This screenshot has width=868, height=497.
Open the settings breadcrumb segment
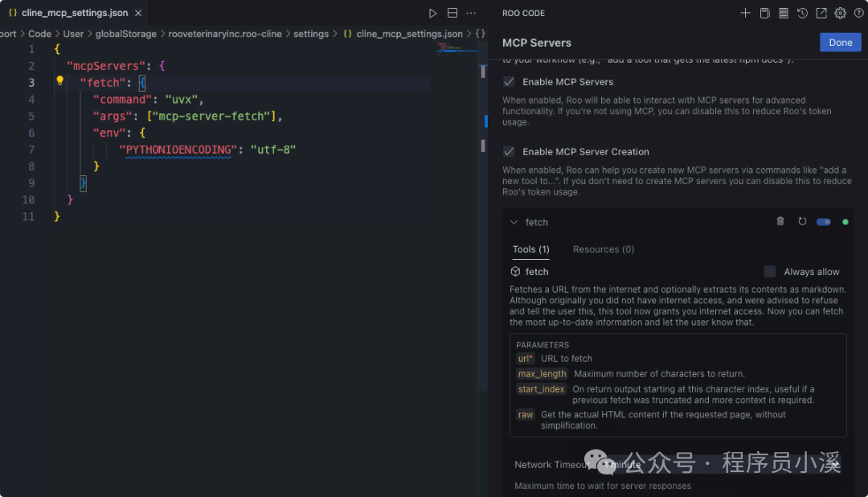click(311, 34)
